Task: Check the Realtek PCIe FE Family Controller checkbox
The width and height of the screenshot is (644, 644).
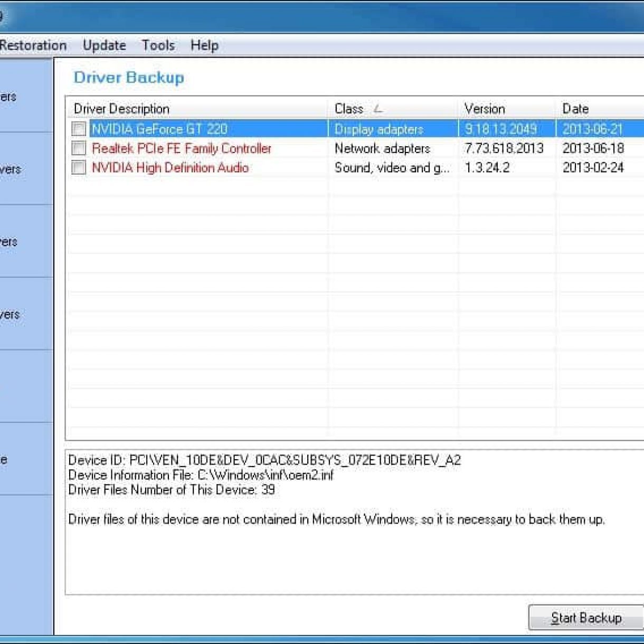Action: pyautogui.click(x=79, y=148)
